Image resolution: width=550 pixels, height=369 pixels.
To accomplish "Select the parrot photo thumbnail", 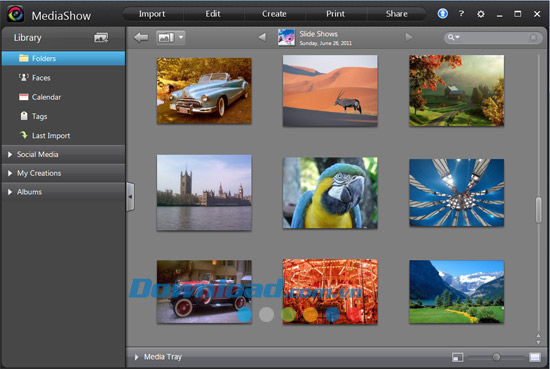I will pyautogui.click(x=330, y=193).
